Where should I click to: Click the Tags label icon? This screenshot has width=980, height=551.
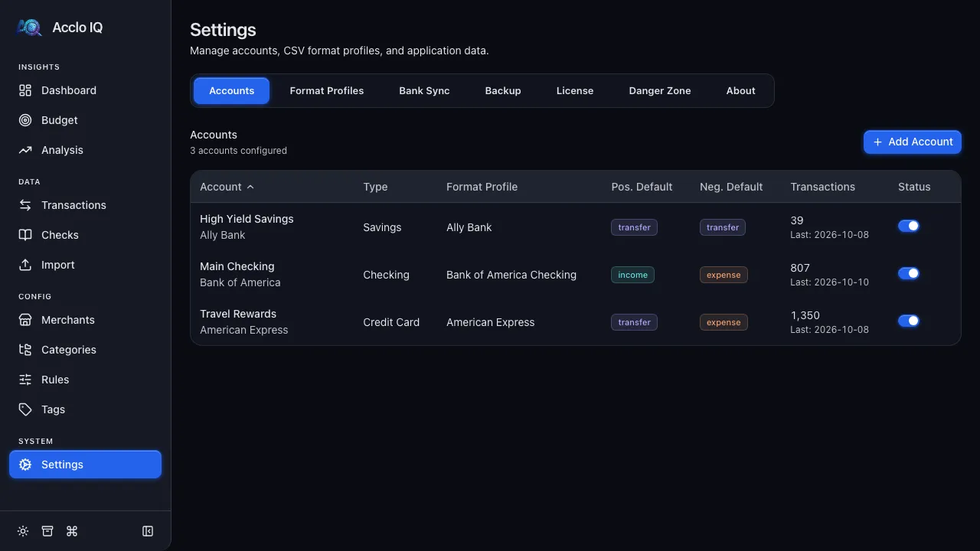pyautogui.click(x=25, y=409)
